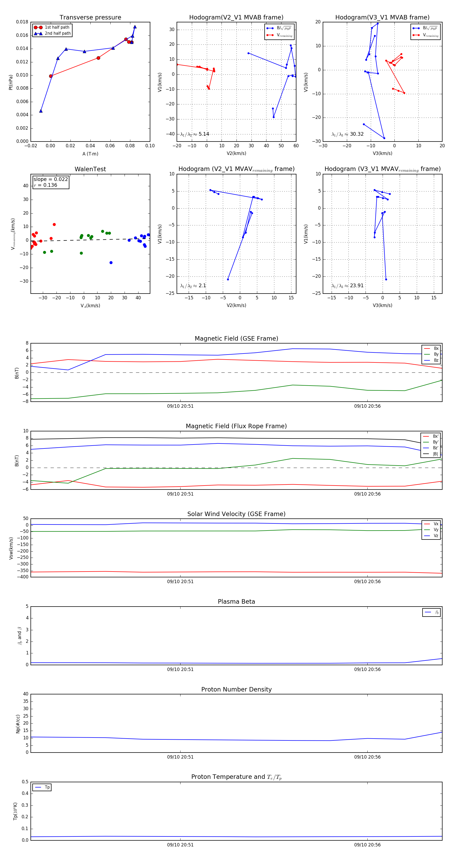Click the "A (T·m)" x-axis label
This screenshot has width=473, height=868.
click(90, 154)
